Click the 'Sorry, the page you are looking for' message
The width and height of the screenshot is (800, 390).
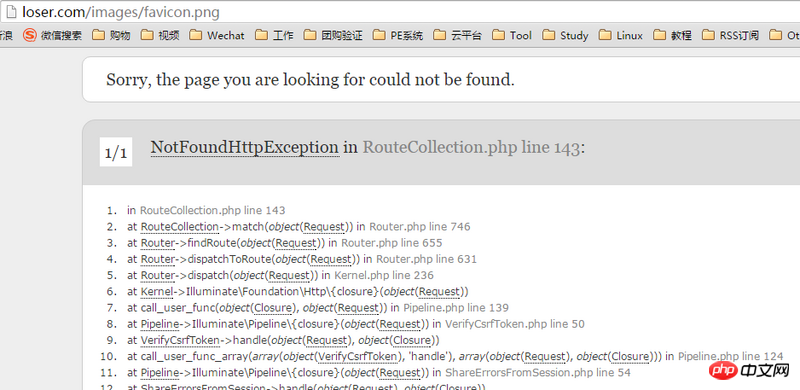(x=310, y=80)
